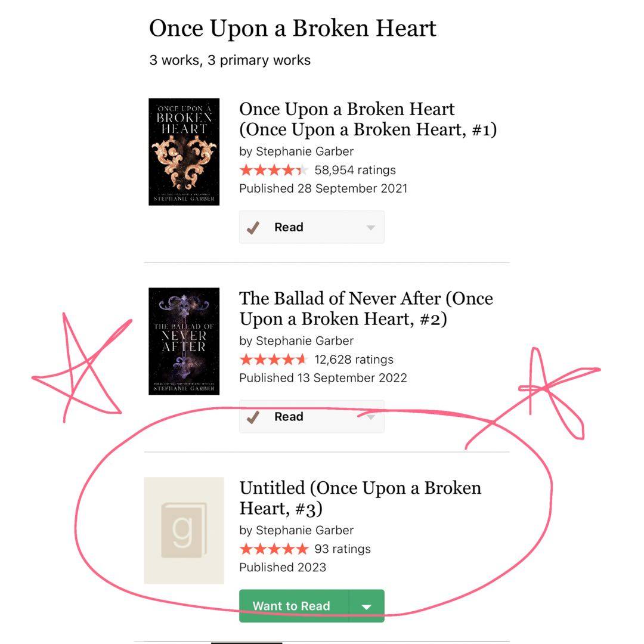Viewport: 644px width, 644px height.
Task: Click the five-star rating for Untitled book #3
Action: click(x=274, y=549)
